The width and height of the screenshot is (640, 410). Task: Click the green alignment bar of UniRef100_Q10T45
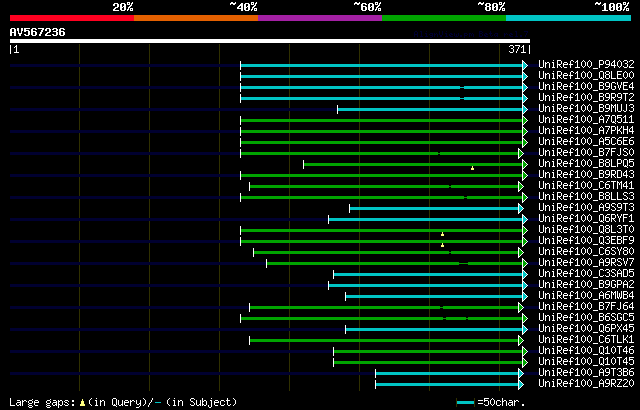(x=428, y=363)
